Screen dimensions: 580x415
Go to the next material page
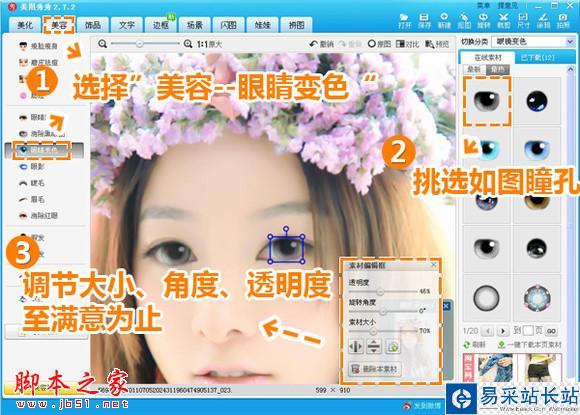502,331
